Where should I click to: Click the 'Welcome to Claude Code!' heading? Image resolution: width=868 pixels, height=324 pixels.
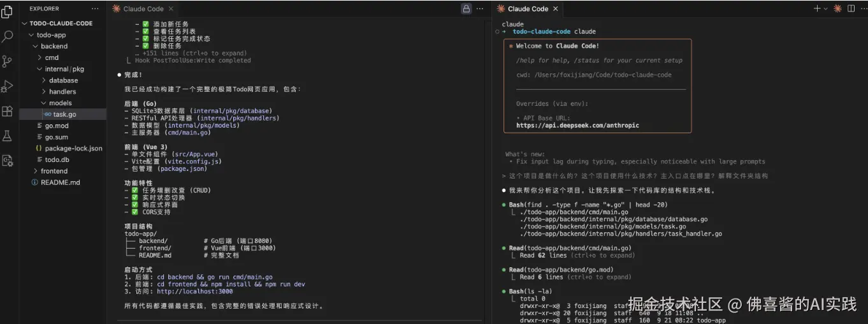point(558,46)
